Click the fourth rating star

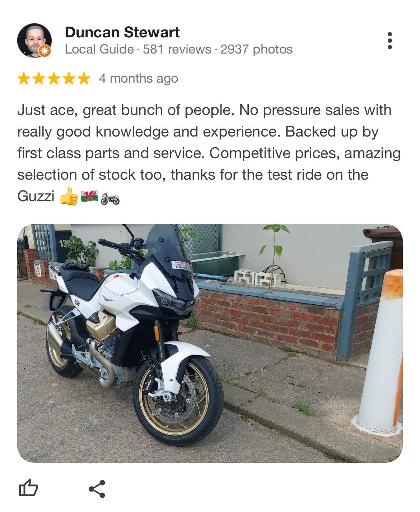pos(69,78)
